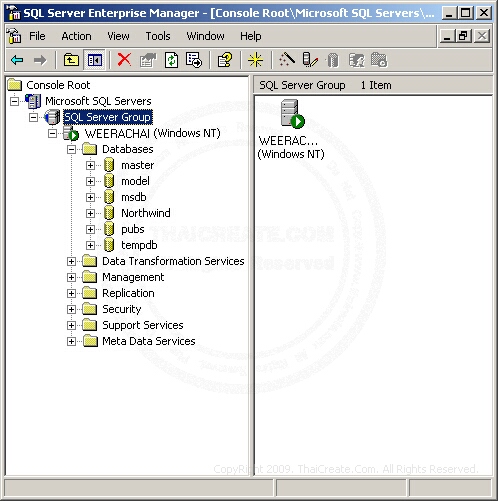Click the msdb database cylinder icon
Viewport: 498px width, 501px height.
[109, 197]
